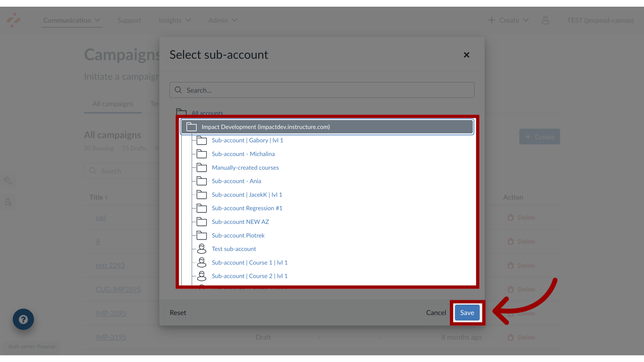The height and width of the screenshot is (362, 644).
Task: Click the wrench tool icon on left sidebar
Action: coord(8,181)
